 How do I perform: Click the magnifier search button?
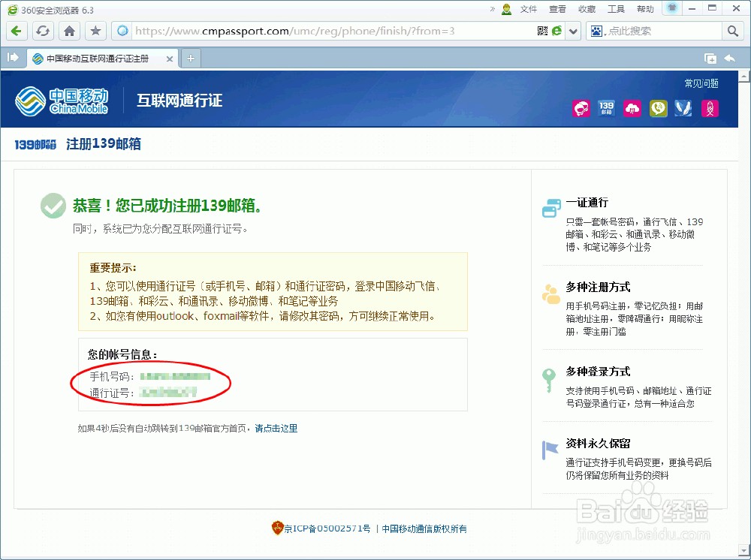[x=732, y=31]
